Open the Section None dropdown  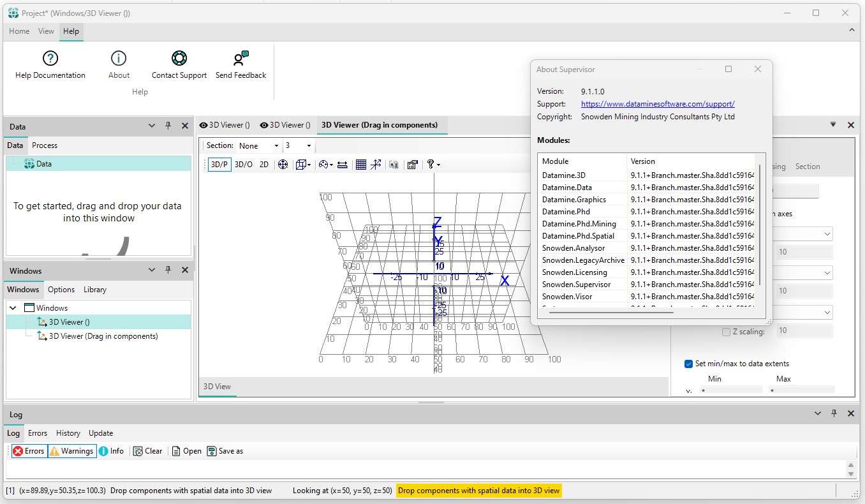tap(259, 146)
